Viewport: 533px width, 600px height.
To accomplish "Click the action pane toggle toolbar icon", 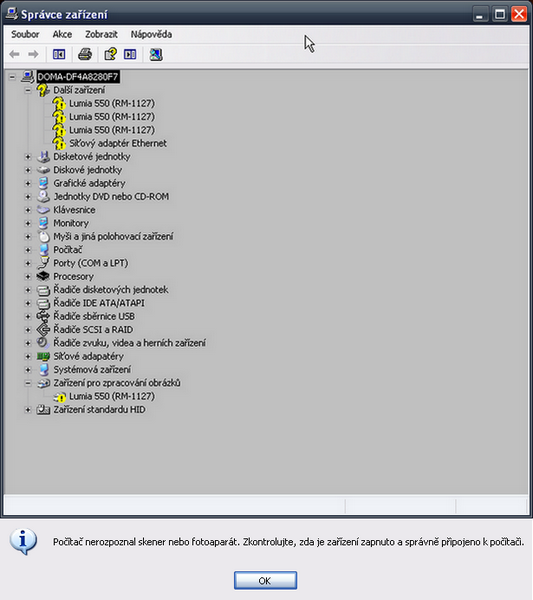I will [130, 54].
